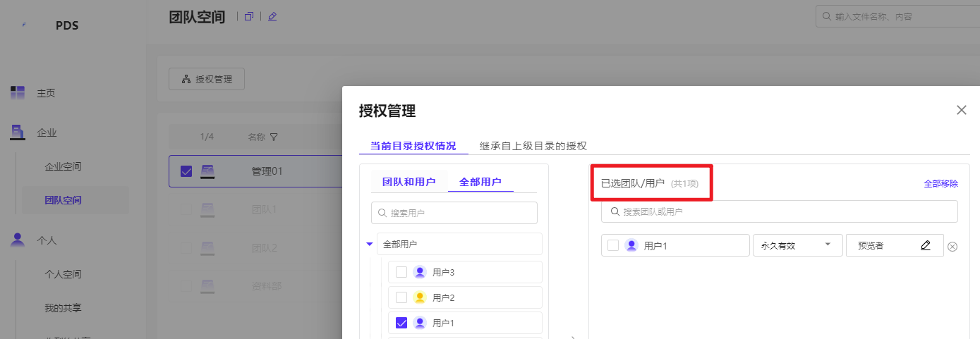Open the 企业 enterprise section icon

18,132
